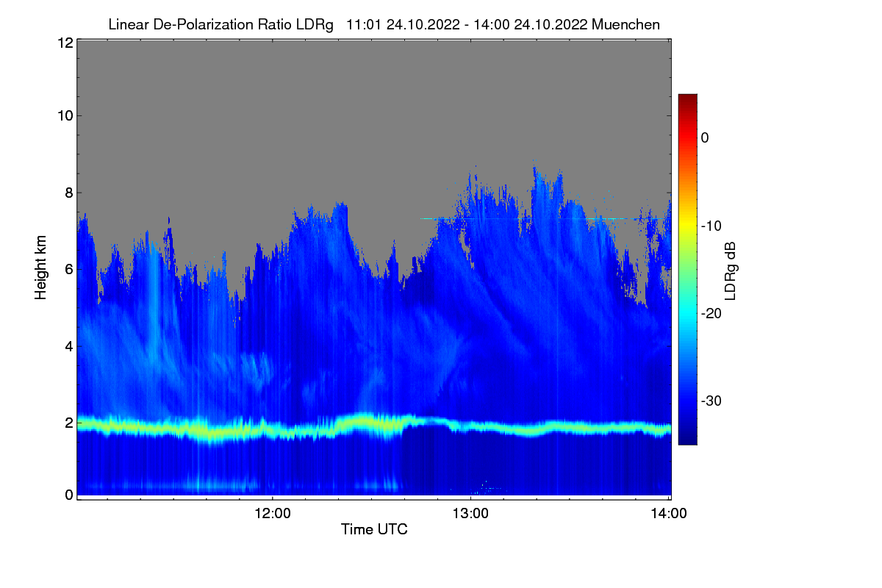
Task: Click the height tick label '10'
Action: tap(65, 115)
